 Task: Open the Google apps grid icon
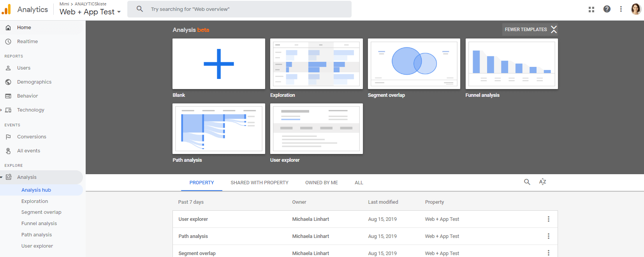[591, 9]
